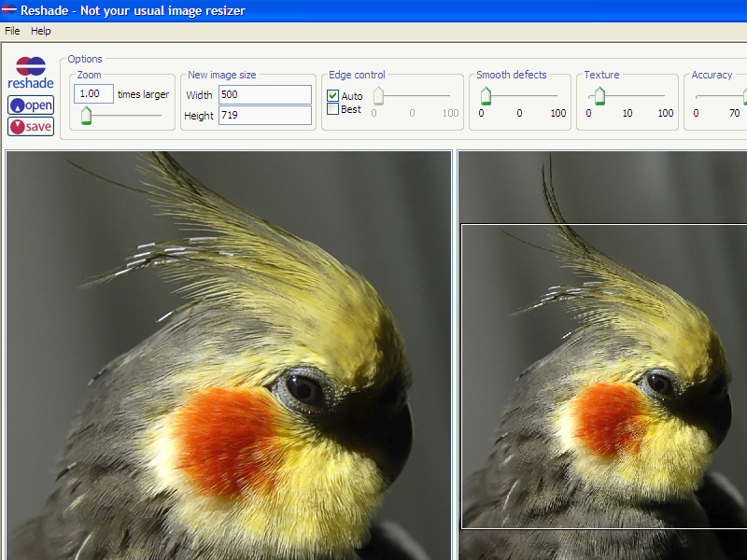Click the Accuracy value '70' label
Image resolution: width=747 pixels, height=560 pixels.
735,113
